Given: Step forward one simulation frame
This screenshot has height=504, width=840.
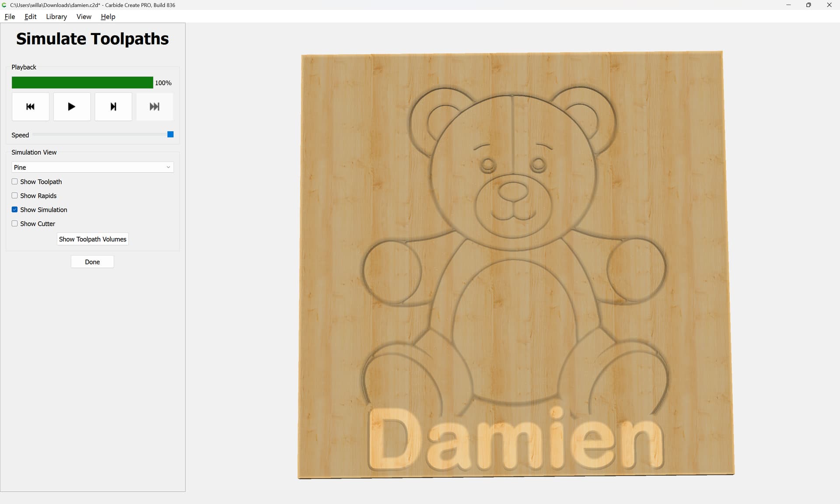Looking at the screenshot, I should [x=113, y=107].
